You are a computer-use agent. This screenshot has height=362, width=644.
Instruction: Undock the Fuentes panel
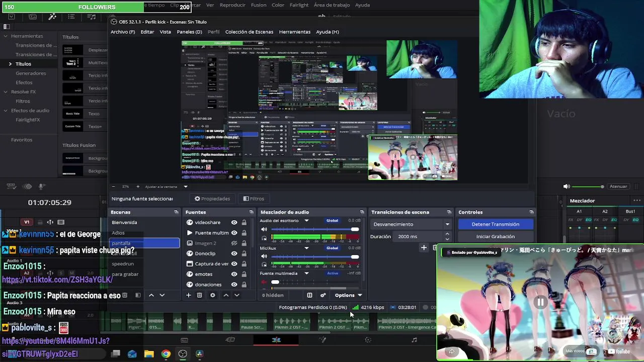pos(252,212)
